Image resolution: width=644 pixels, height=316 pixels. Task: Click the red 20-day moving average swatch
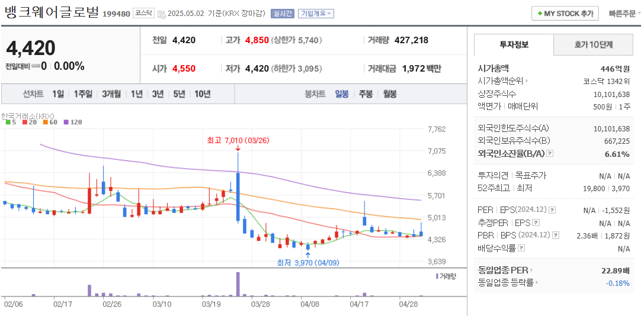25,122
